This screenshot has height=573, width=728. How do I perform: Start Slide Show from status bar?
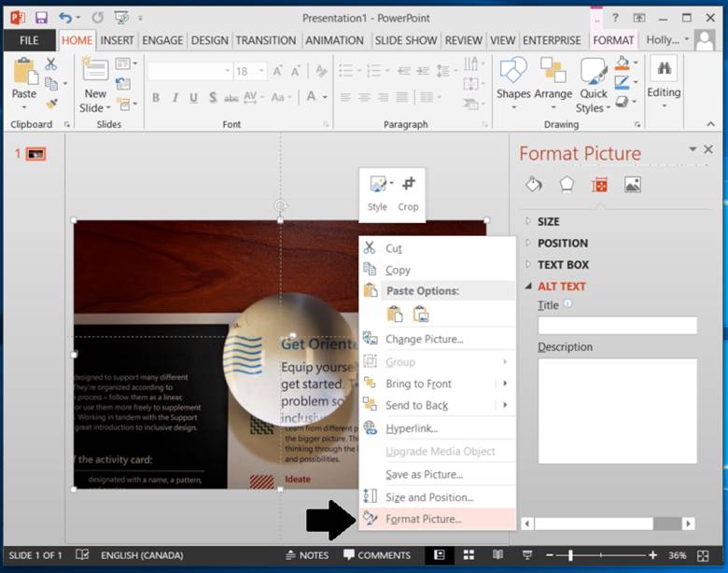coord(527,555)
